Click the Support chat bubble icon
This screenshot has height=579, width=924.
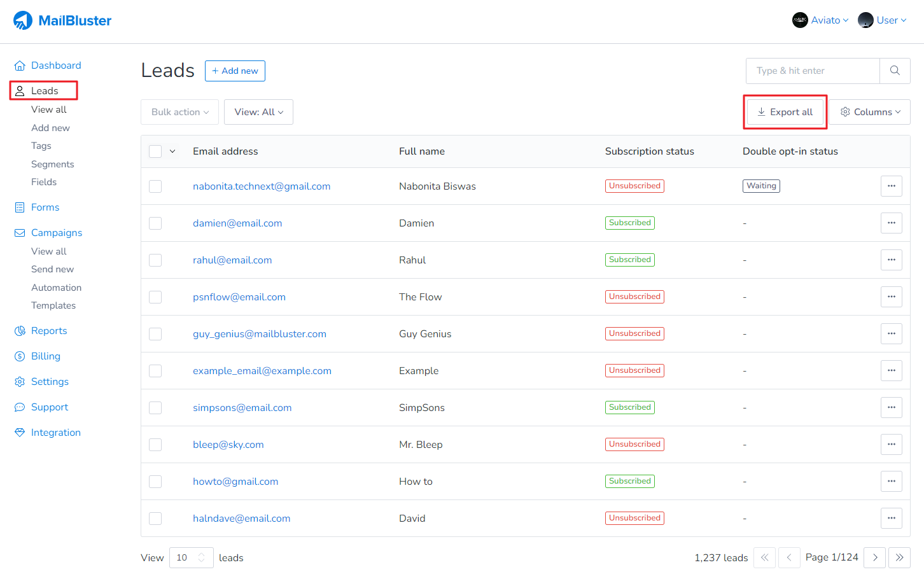20,407
